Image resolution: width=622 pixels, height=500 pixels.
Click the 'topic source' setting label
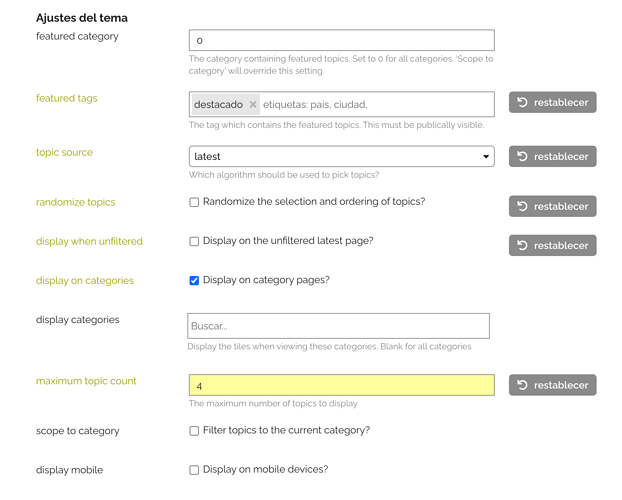pos(64,152)
